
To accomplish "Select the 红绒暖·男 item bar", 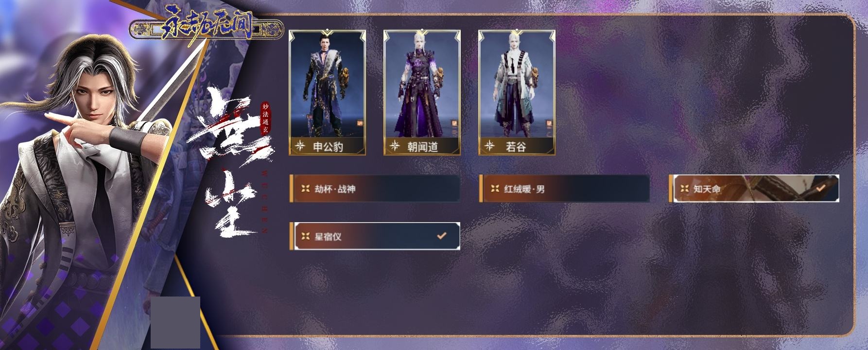I will point(564,189).
